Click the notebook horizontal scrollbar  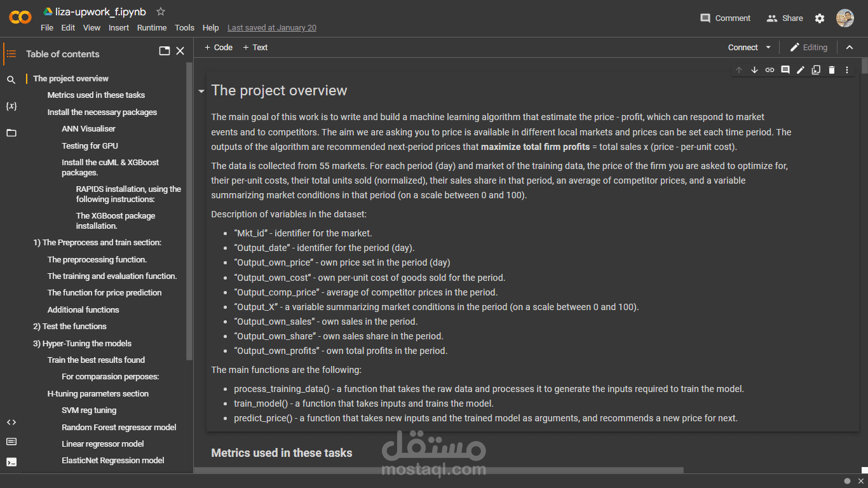[x=438, y=470]
